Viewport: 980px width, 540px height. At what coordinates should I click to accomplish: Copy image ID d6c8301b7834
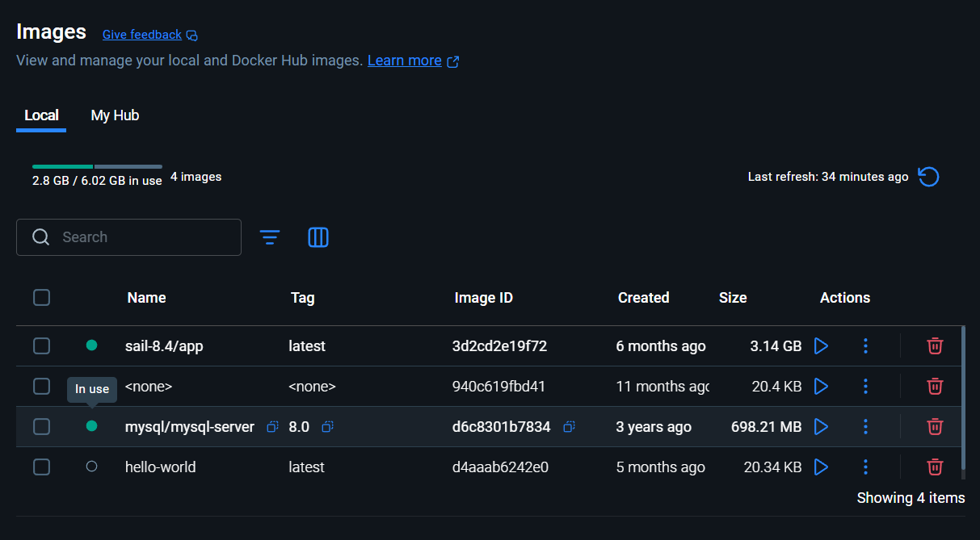(569, 426)
